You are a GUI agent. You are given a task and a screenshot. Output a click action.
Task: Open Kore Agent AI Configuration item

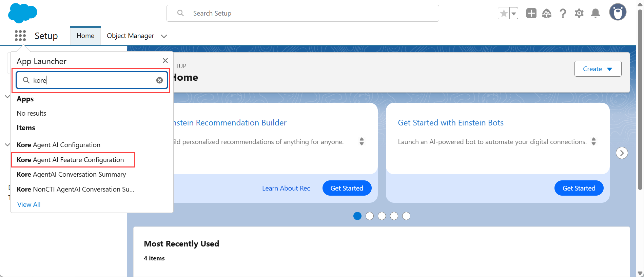tap(59, 145)
